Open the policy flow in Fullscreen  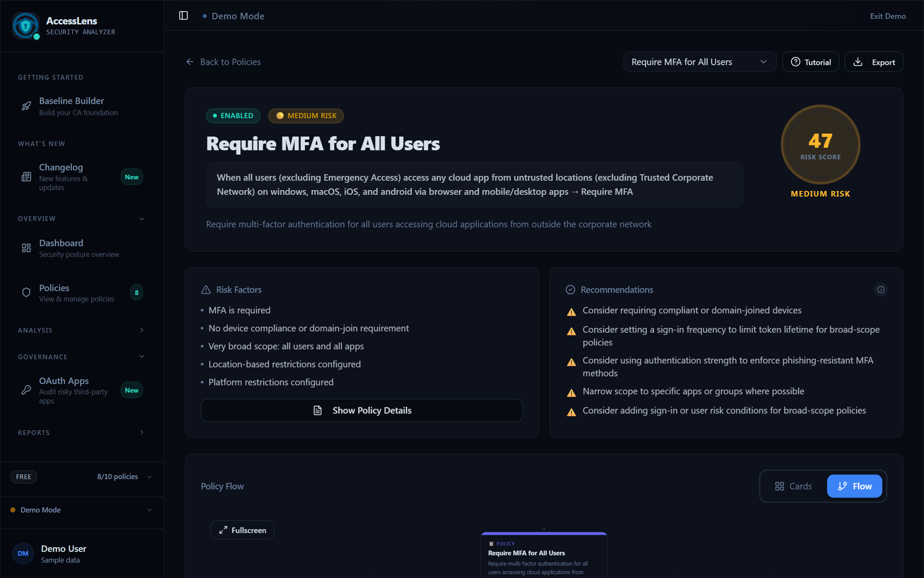pyautogui.click(x=243, y=530)
